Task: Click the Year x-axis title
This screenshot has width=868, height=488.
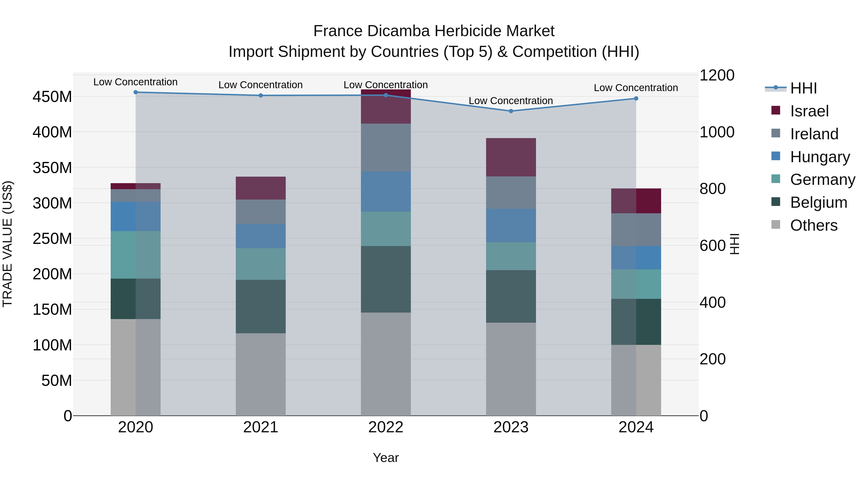Action: (386, 458)
